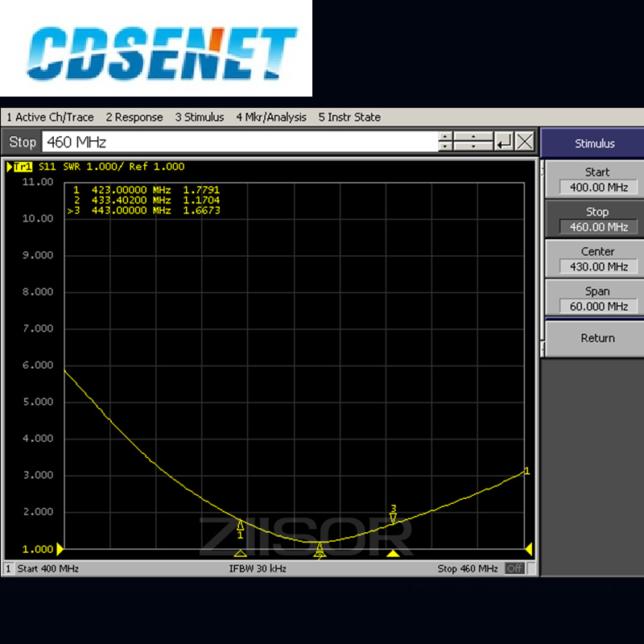
Task: Select the marker 2 readout row 433.40200 MHz
Action: (145, 200)
